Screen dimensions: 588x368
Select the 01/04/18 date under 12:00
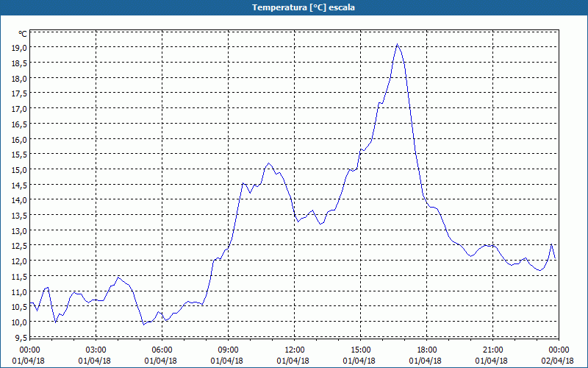pyautogui.click(x=293, y=361)
